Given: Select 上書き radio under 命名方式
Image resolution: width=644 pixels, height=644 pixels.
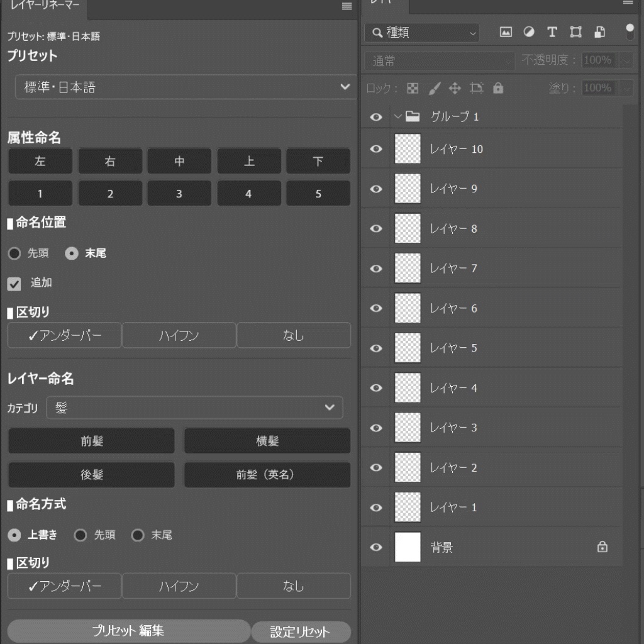Looking at the screenshot, I should [14, 535].
